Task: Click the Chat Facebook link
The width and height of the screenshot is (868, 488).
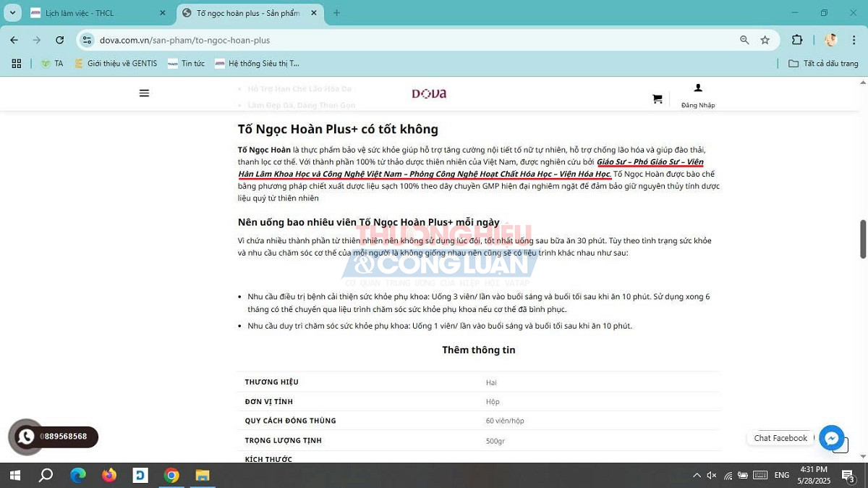Action: (780, 437)
